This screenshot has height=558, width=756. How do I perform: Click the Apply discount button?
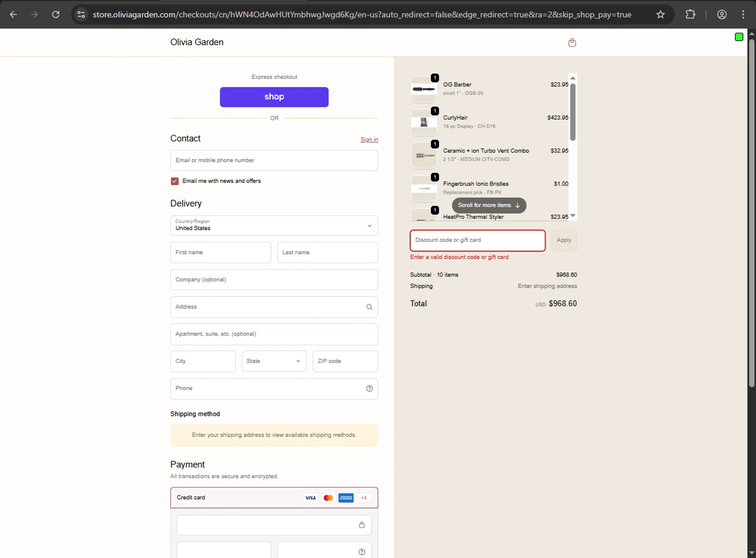(564, 240)
